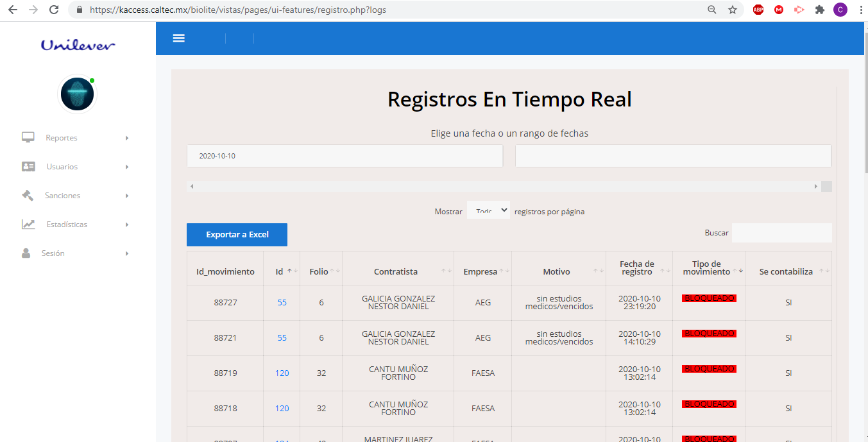Viewport: 868px width, 442px height.
Task: Sort by Tipo de movimiento column header
Action: tap(709, 268)
